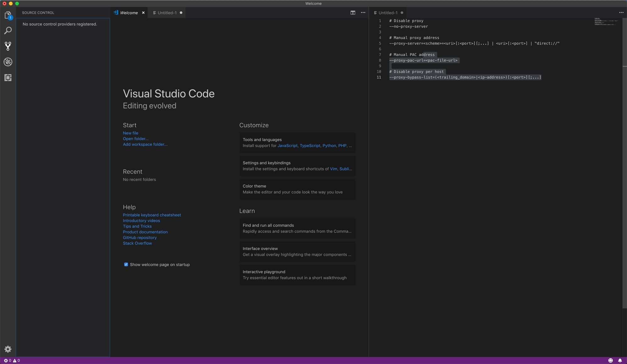Click the warnings count in status bar
627x364 pixels.
(x=16, y=361)
